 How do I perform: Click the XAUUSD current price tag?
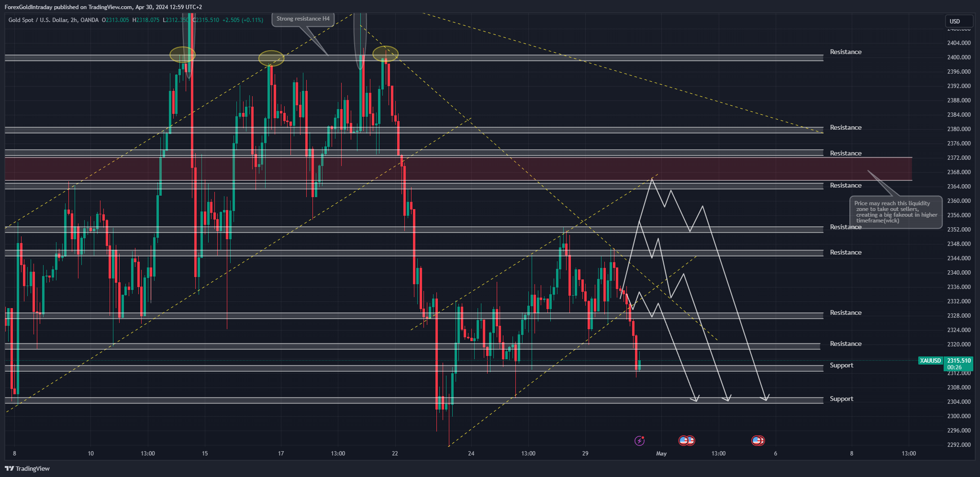click(x=930, y=361)
